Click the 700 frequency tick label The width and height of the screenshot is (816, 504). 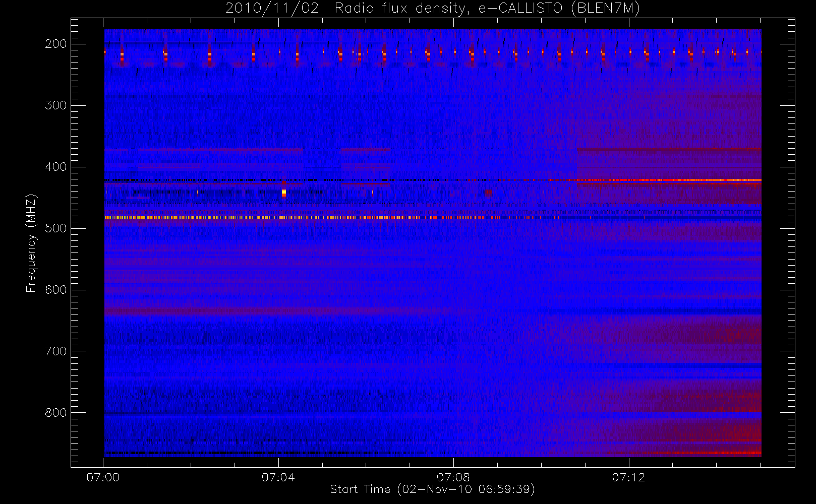click(x=56, y=351)
